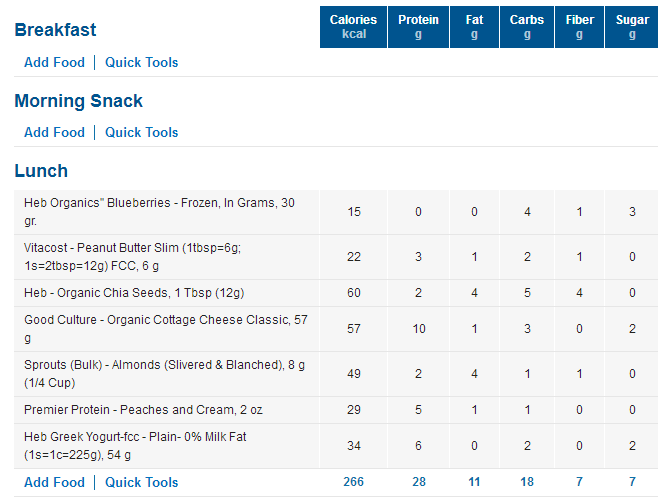Viewport: 658px width, 502px height.
Task: Select the Sugar column header
Action: [632, 27]
